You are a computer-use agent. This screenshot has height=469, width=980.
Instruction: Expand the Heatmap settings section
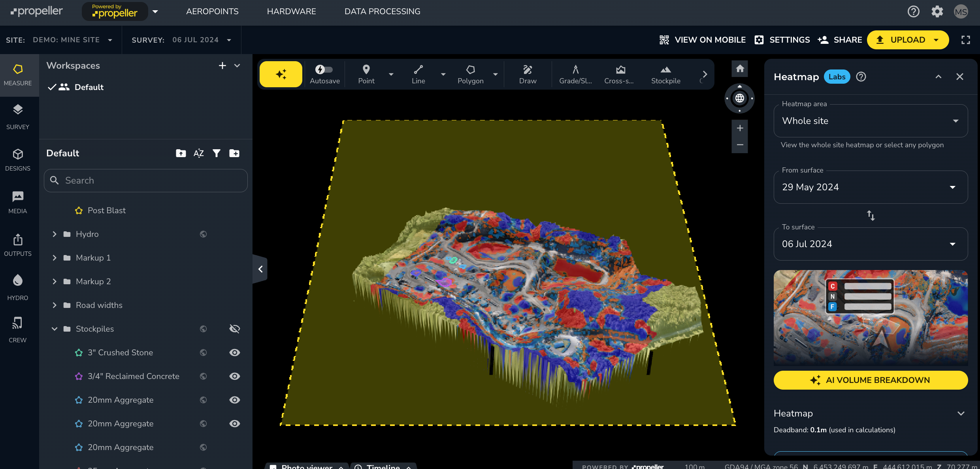[961, 413]
